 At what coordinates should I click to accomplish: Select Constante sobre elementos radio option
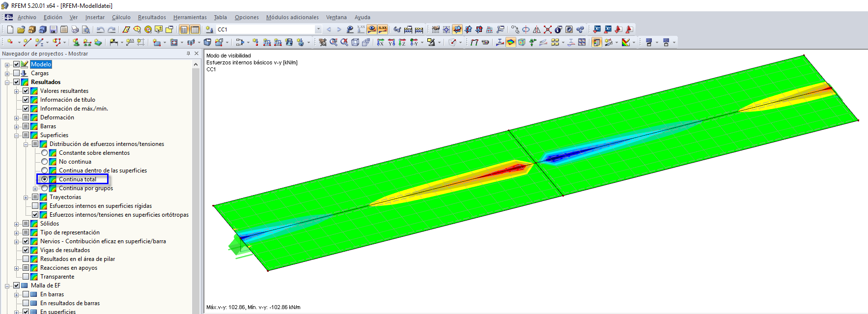(45, 153)
